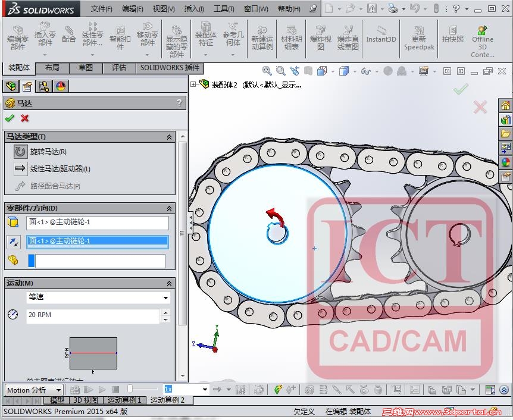This screenshot has height=420, width=513.
Task: Open 材料明细表 tool
Action: point(291,38)
